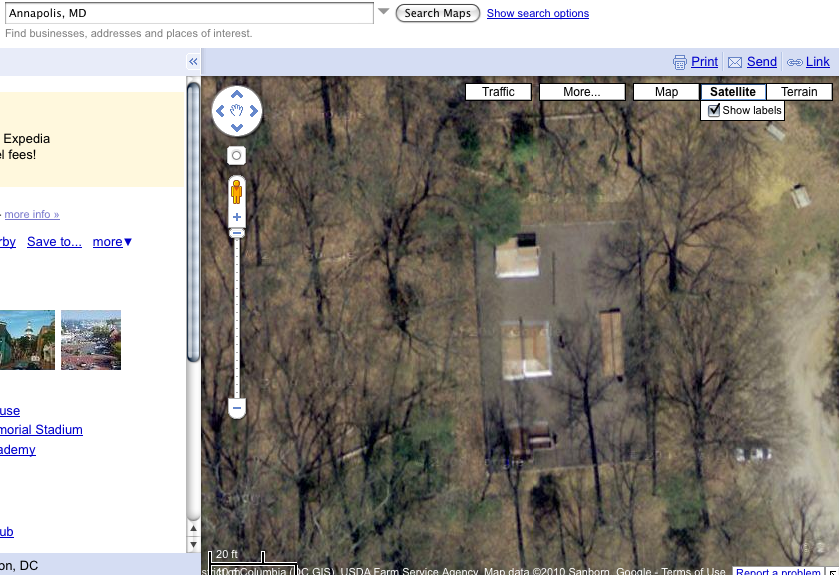This screenshot has width=839, height=575.
Task: Click the zoom slider handle
Action: (x=237, y=233)
